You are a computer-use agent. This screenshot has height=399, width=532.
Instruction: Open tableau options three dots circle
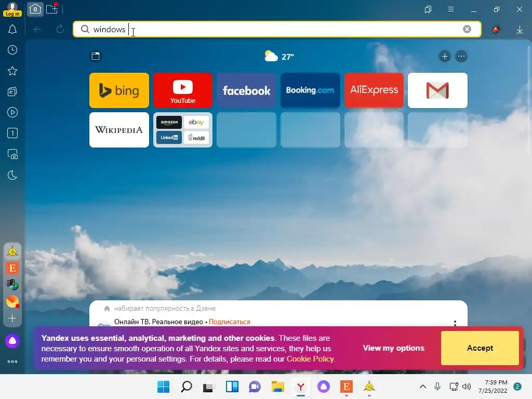pos(461,56)
